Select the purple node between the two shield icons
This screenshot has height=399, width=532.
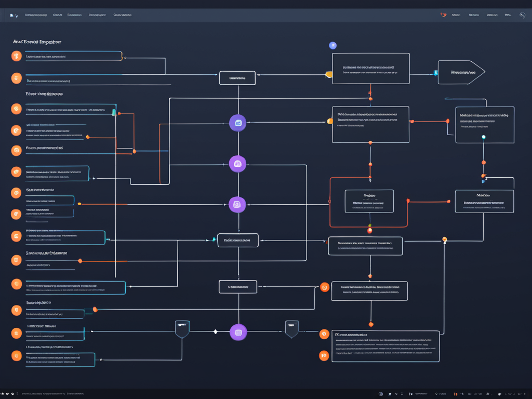pyautogui.click(x=238, y=332)
